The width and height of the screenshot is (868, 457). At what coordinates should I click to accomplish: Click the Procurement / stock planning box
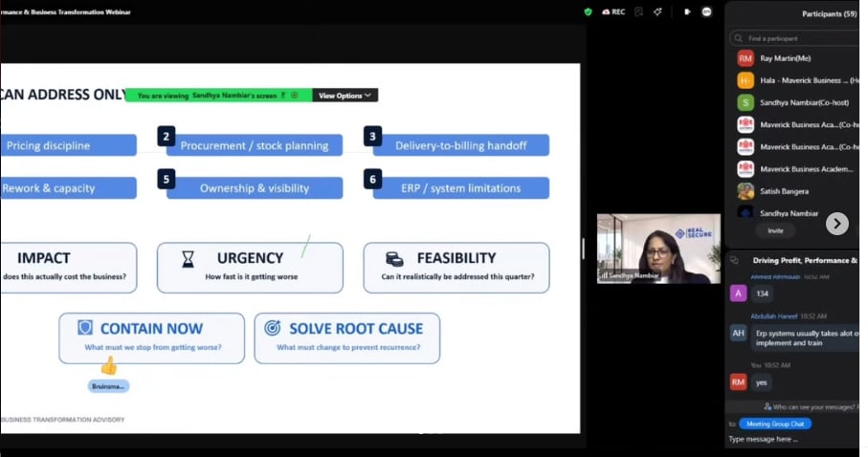[255, 145]
